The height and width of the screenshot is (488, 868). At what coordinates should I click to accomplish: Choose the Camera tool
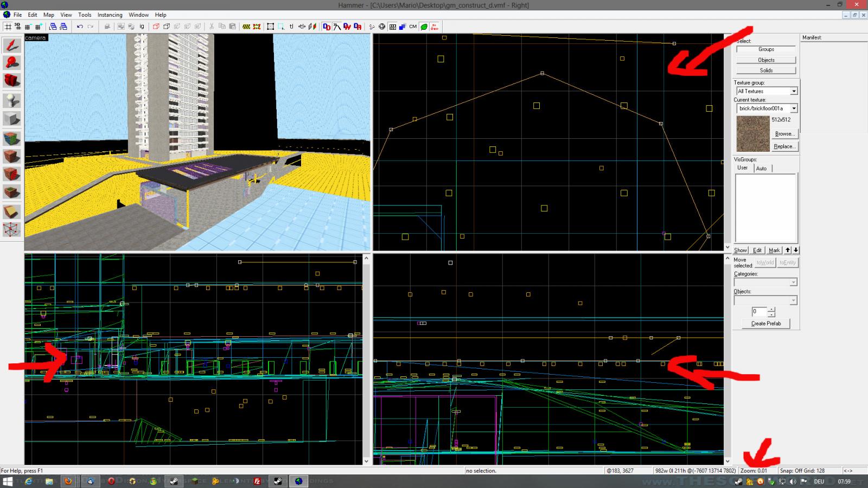(12, 81)
